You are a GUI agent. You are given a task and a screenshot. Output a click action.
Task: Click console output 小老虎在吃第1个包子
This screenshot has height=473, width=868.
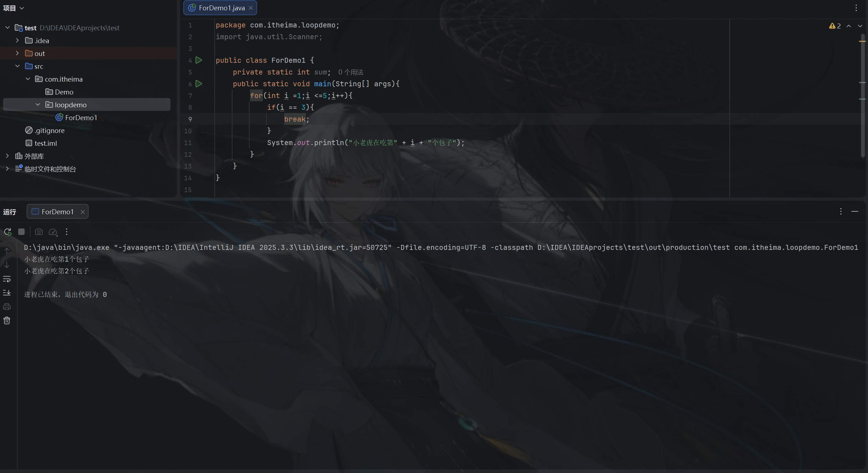tap(57, 259)
